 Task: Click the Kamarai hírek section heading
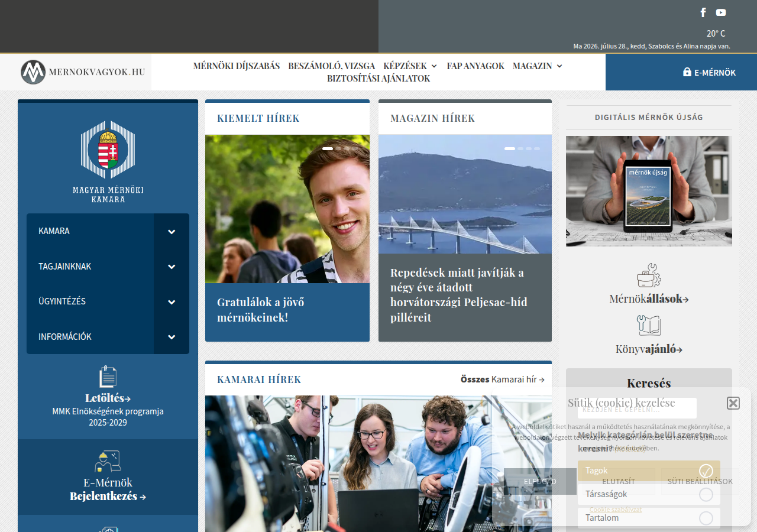pos(259,379)
